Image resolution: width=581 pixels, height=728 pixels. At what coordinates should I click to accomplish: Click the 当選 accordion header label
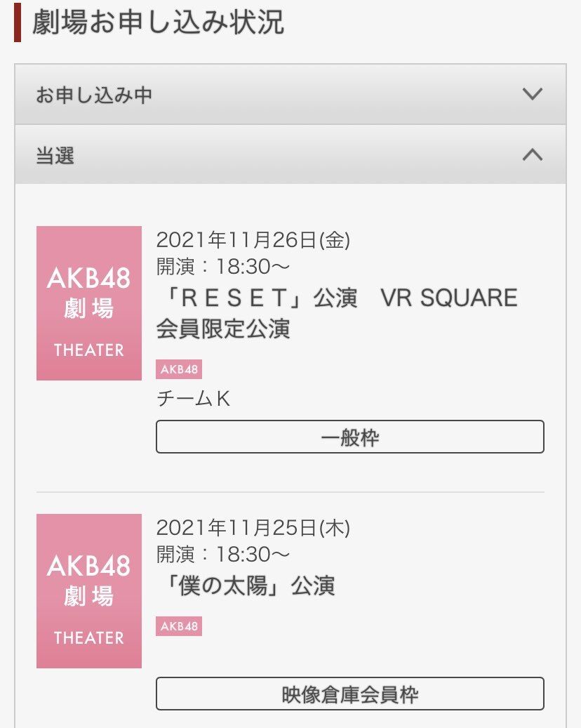55,156
